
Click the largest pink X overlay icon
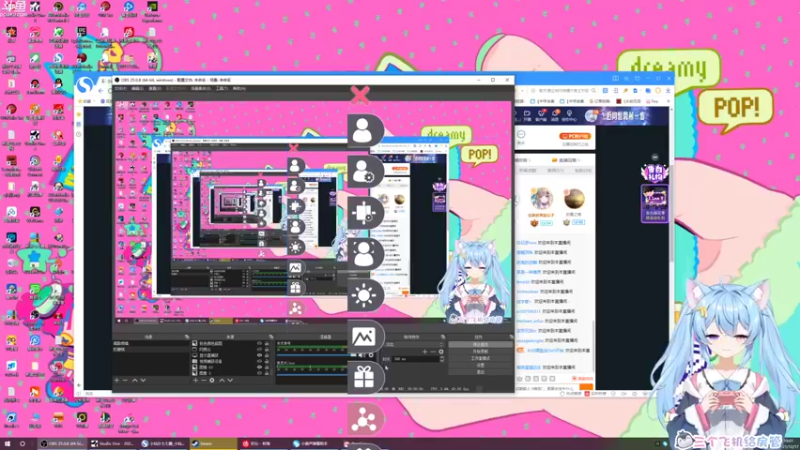(x=360, y=95)
